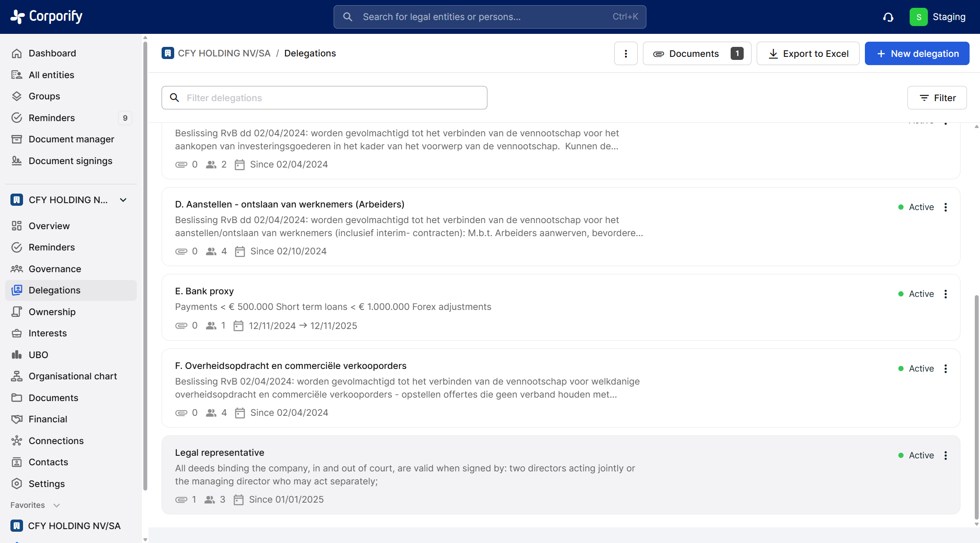
Task: Go to Governance in sidebar
Action: 55,269
